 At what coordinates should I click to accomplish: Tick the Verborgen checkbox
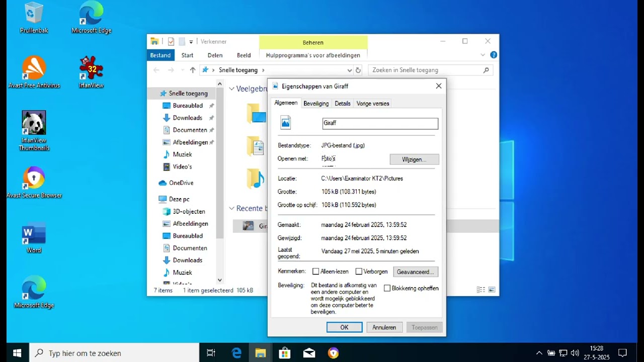coord(359,271)
